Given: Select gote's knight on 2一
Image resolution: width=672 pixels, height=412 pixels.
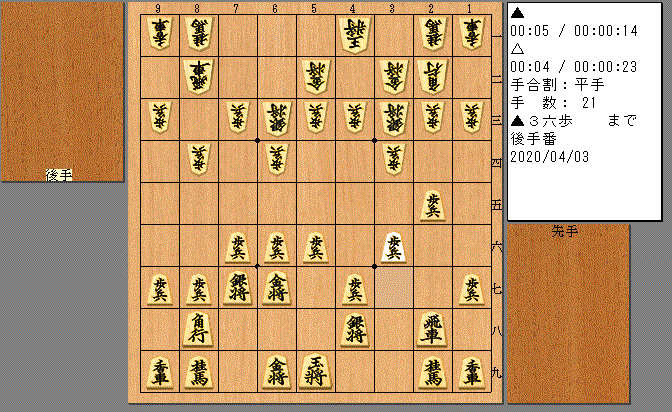Looking at the screenshot, I should [x=433, y=34].
